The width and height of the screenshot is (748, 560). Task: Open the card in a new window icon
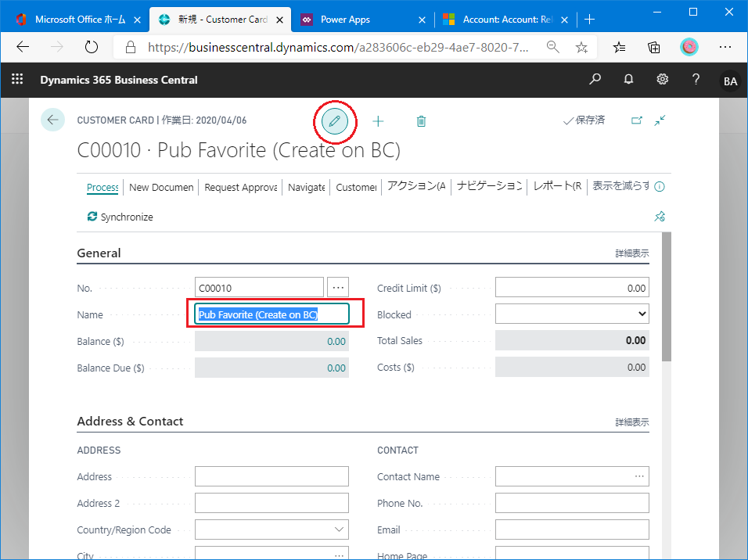tap(637, 120)
